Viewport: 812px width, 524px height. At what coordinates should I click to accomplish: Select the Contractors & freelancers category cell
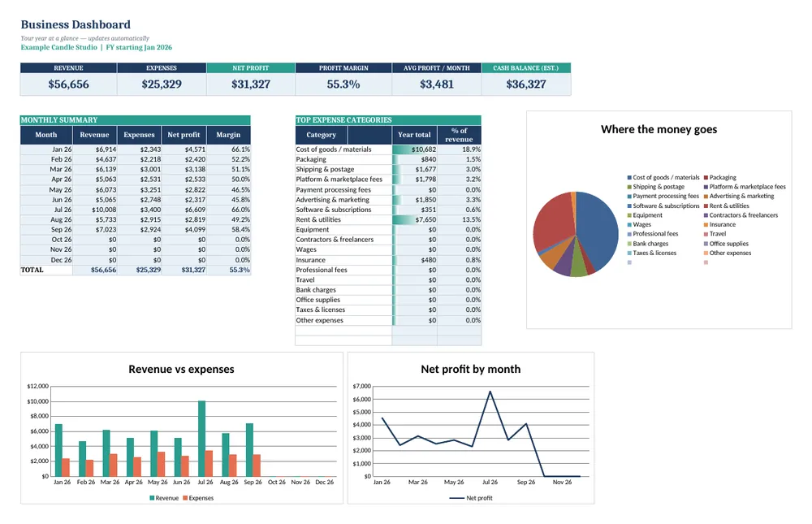pos(343,240)
